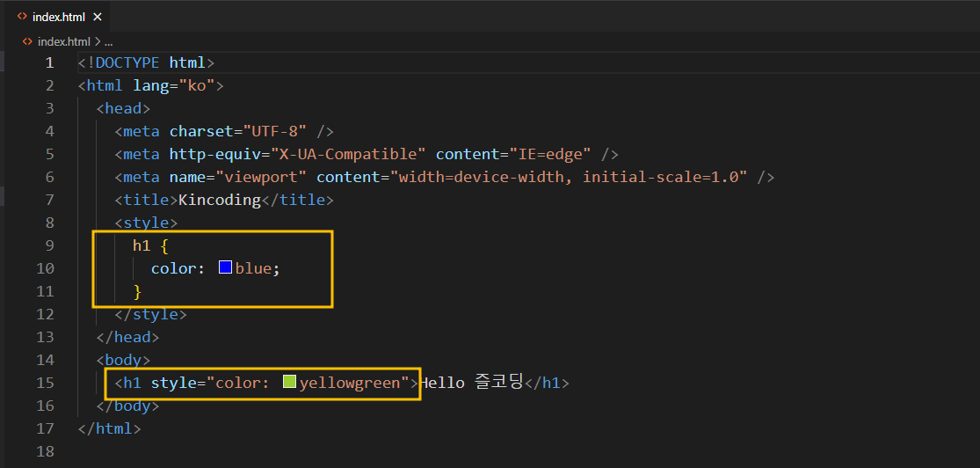Click the closing head tag
Viewport: 980px width, 468px height.
pyautogui.click(x=128, y=337)
